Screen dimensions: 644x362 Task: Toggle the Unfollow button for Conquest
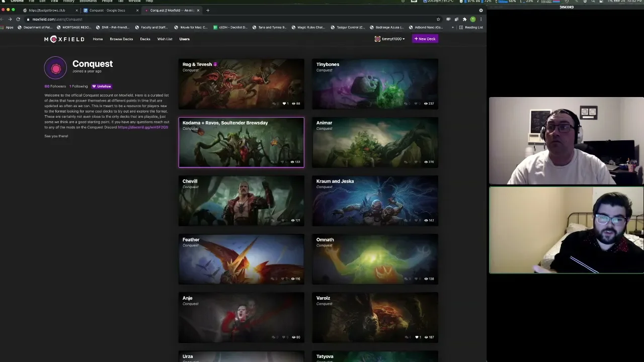coord(102,86)
